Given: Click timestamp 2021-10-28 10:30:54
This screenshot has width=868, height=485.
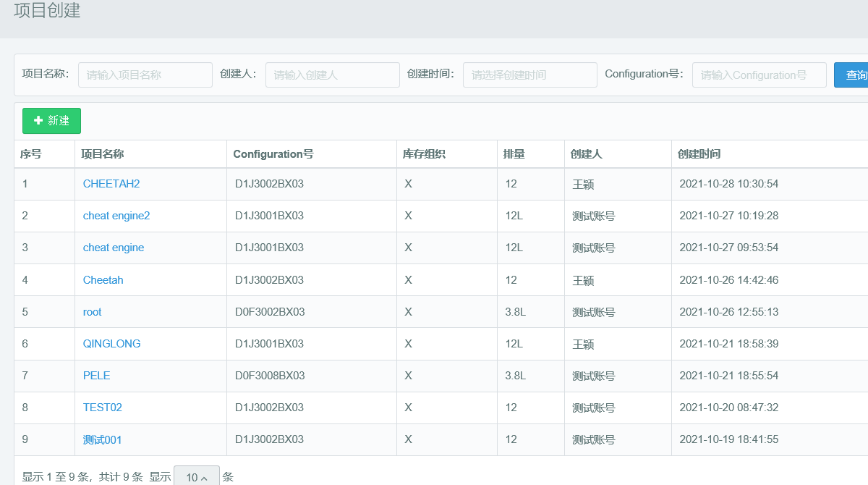Looking at the screenshot, I should click(x=729, y=184).
